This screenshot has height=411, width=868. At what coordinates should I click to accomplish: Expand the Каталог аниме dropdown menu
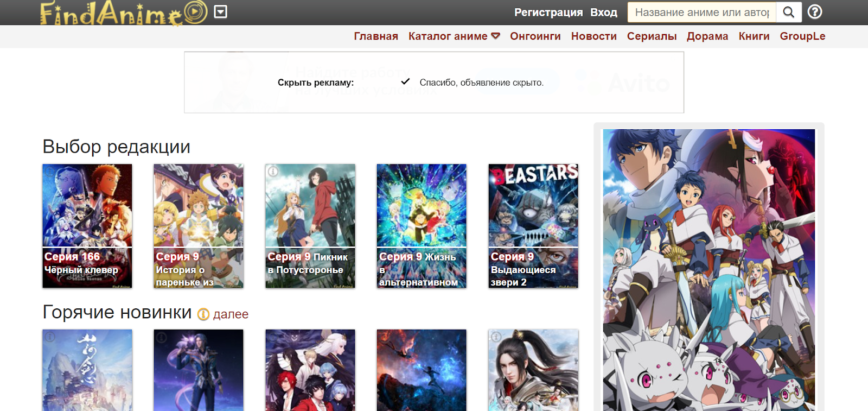tap(454, 36)
